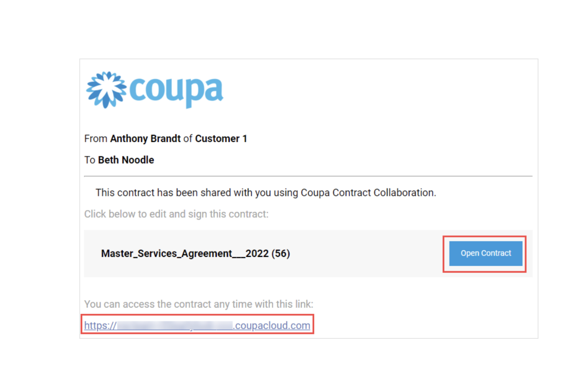The height and width of the screenshot is (366, 588).
Task: Select the access-anytime instruction text
Action: [198, 304]
